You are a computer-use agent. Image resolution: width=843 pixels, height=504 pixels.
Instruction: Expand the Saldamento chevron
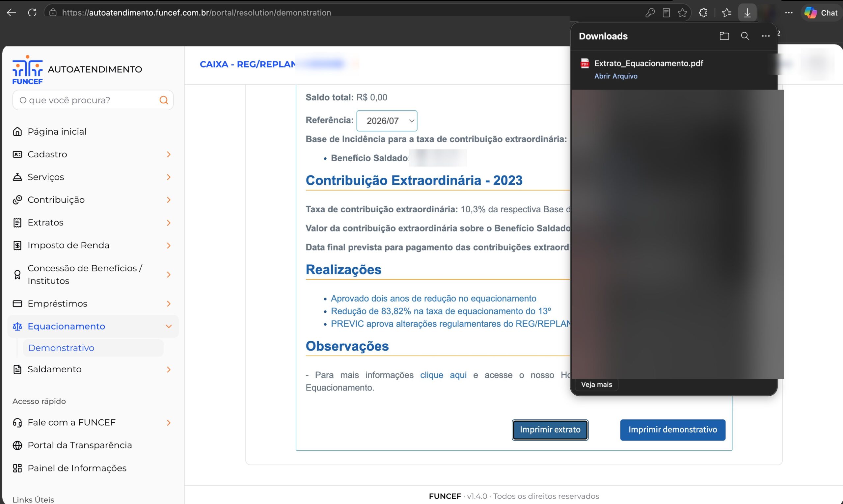(x=169, y=369)
